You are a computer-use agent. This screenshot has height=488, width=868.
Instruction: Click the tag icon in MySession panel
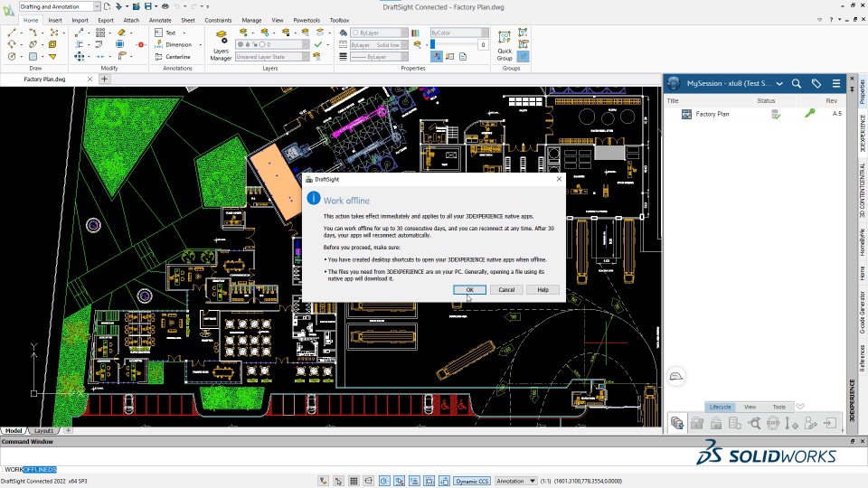[x=816, y=83]
